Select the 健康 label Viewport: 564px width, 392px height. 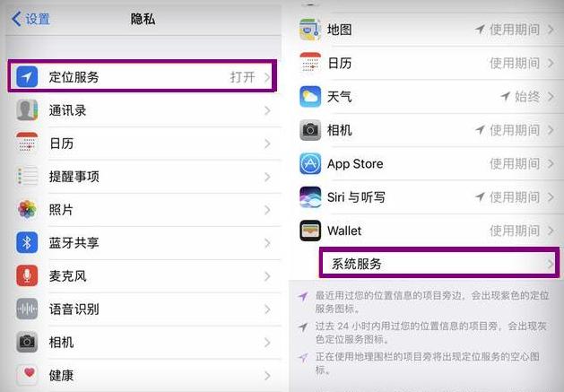pos(61,376)
